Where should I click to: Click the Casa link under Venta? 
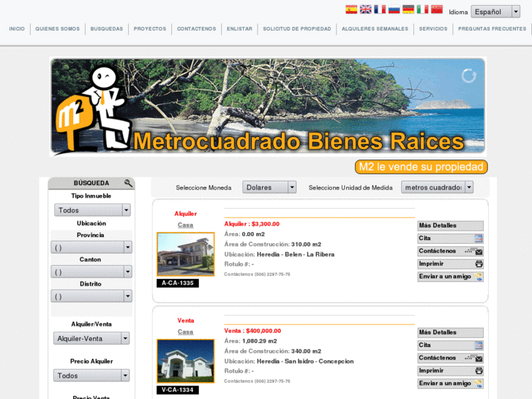click(186, 332)
